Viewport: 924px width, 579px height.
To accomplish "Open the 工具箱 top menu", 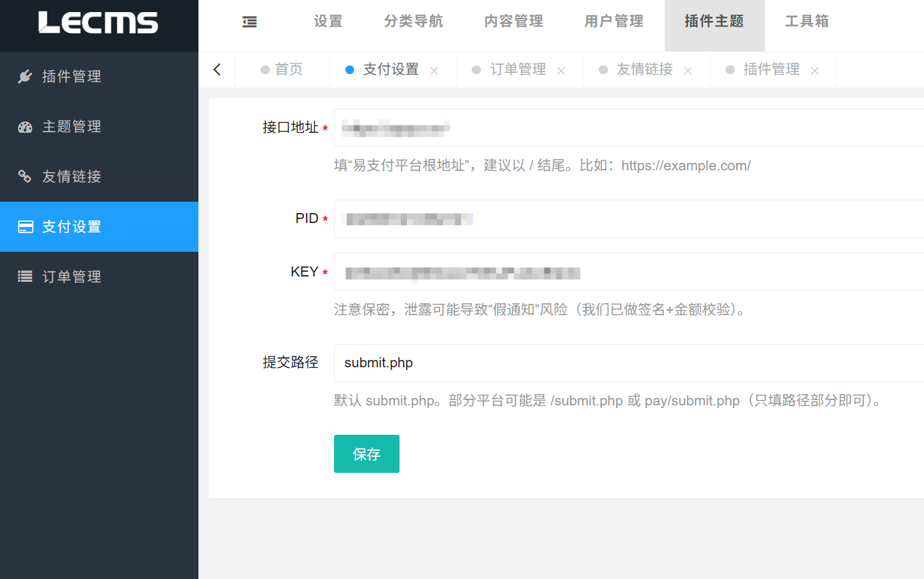I will point(806,21).
